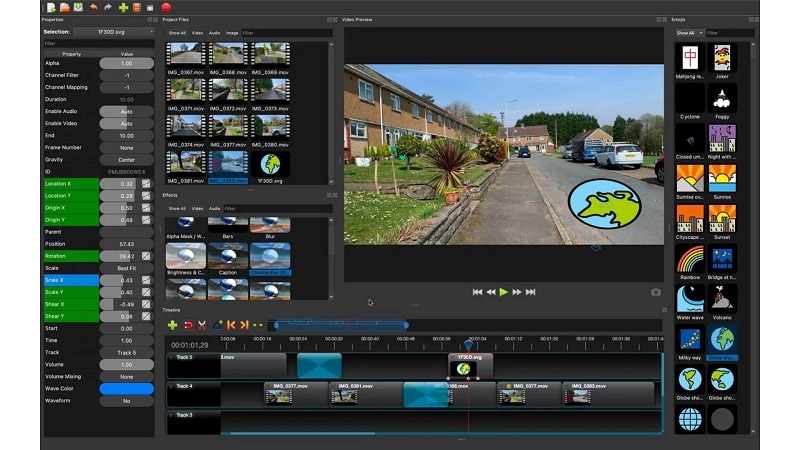Save current frame with the camera icon
The image size is (800, 450).
[656, 292]
